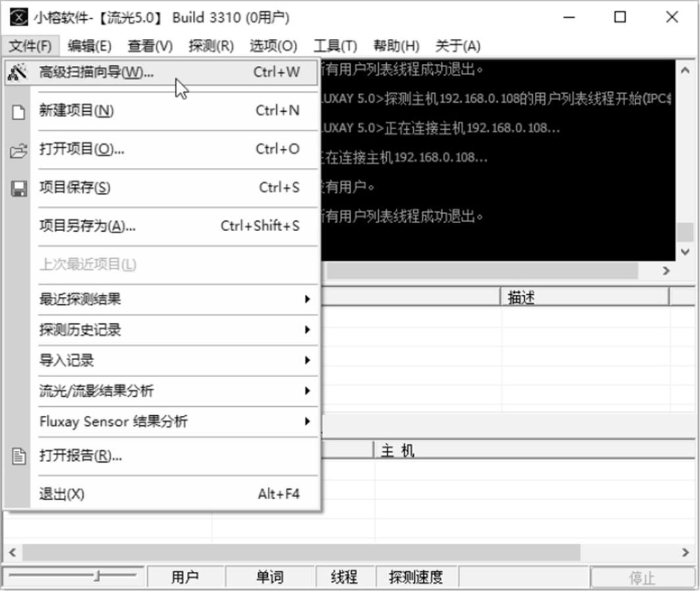
Task: Click console line 探测主机192.168.0.108的用户列表线程开始
Action: point(495,99)
